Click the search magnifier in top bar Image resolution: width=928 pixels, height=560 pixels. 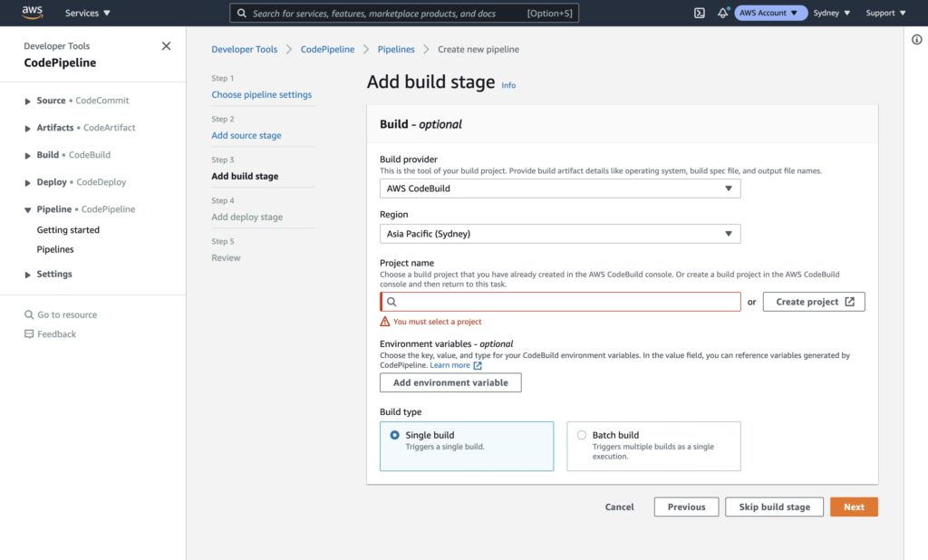[x=241, y=13]
